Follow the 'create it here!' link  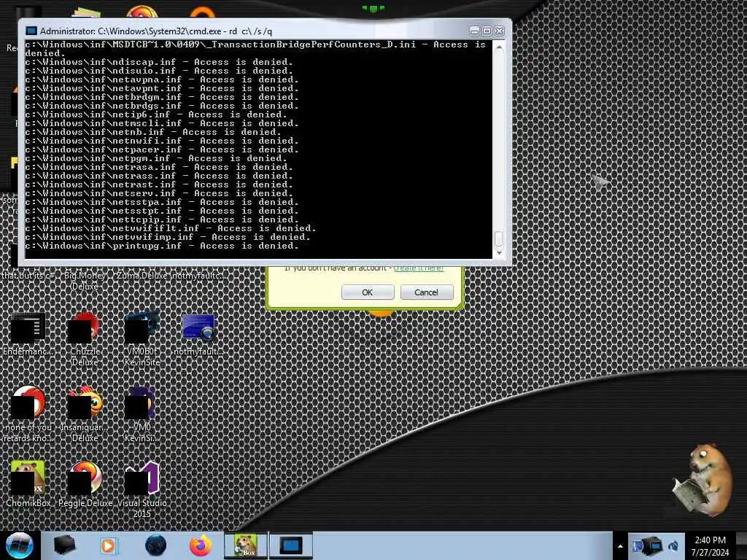point(418,268)
